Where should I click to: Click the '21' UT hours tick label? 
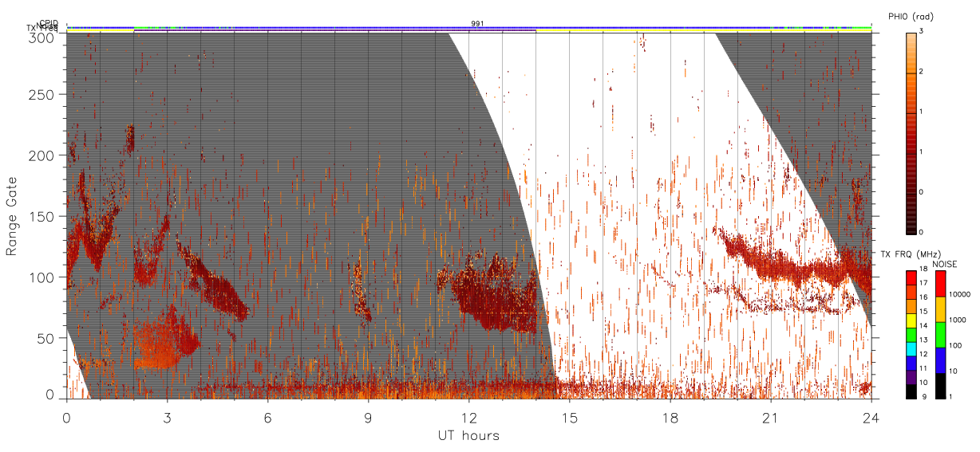pyautogui.click(x=771, y=418)
